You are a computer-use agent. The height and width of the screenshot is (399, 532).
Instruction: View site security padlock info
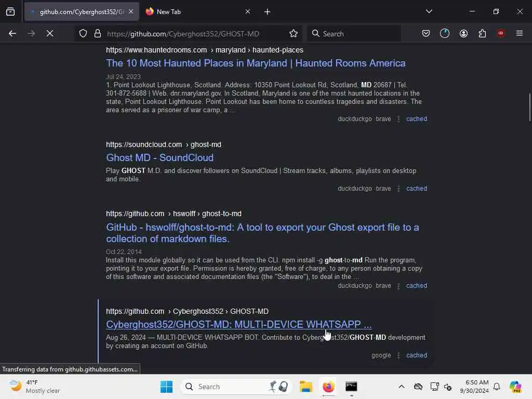coord(98,34)
